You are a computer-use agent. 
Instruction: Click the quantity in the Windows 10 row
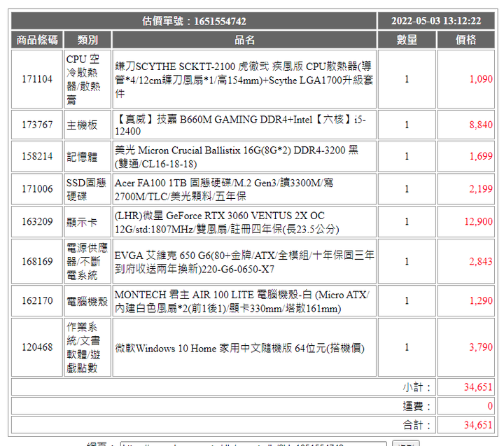pos(407,347)
